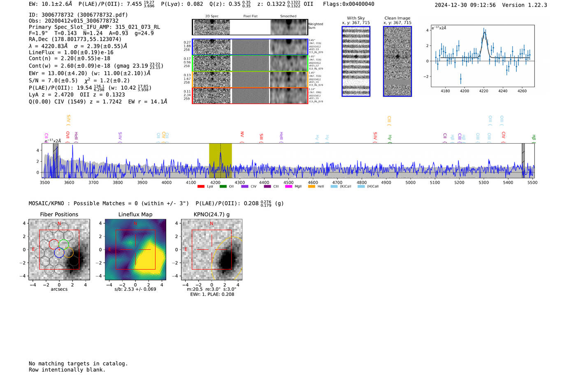Screen dimensions: 576x392
Task: Click the m:20.5 re:3.0" s:3.0" caption
Action: (x=211, y=289)
